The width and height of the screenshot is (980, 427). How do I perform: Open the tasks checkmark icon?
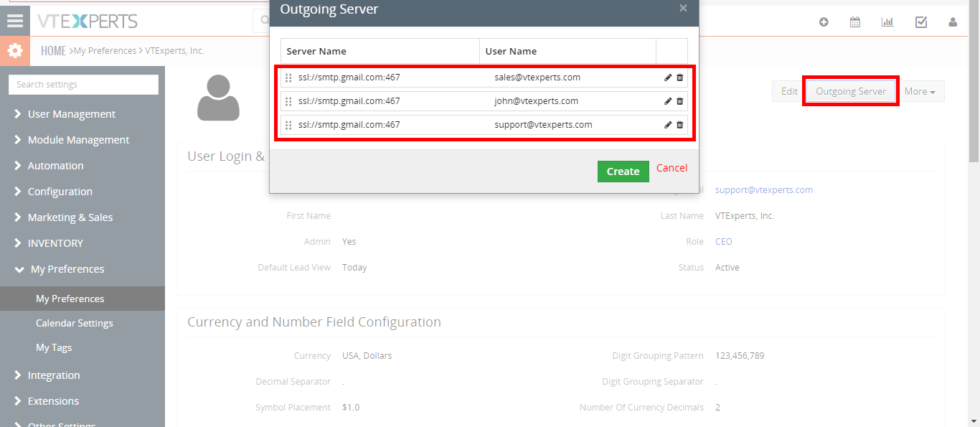tap(921, 22)
